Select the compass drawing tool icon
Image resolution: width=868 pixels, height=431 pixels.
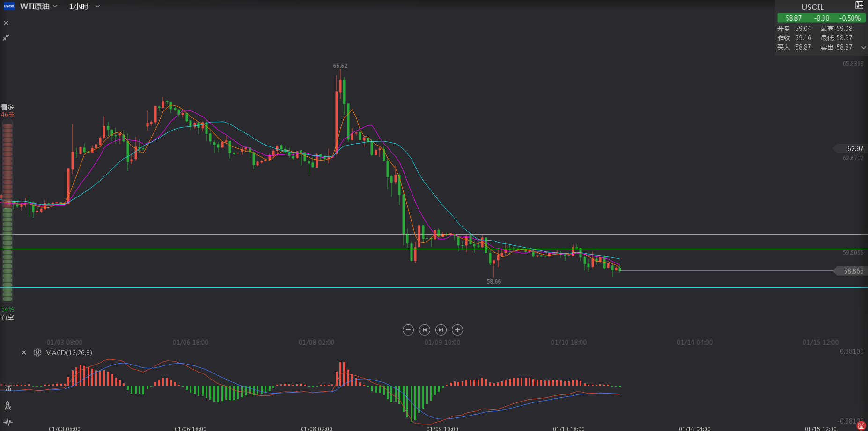pyautogui.click(x=7, y=405)
